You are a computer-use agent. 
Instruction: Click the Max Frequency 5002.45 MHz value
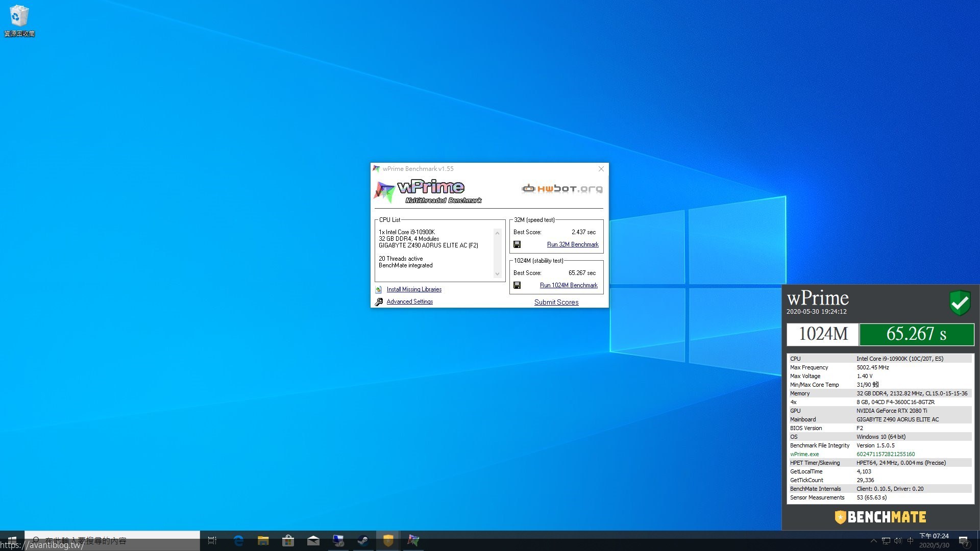point(872,368)
